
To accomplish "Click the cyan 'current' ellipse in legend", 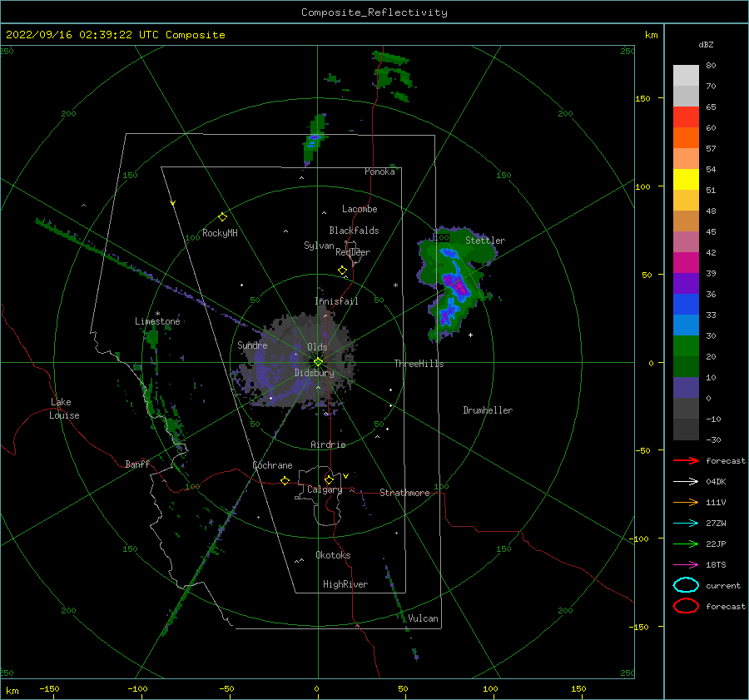I will pos(686,585).
